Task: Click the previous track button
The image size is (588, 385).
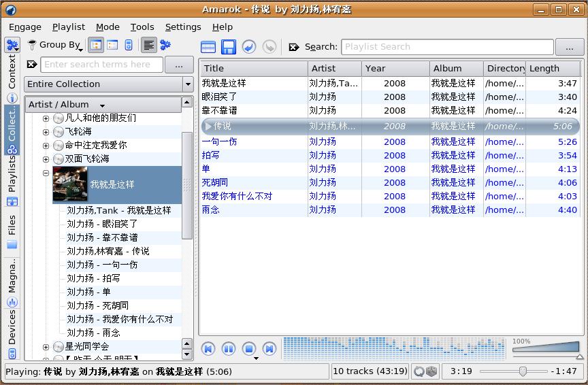Action: click(208, 349)
